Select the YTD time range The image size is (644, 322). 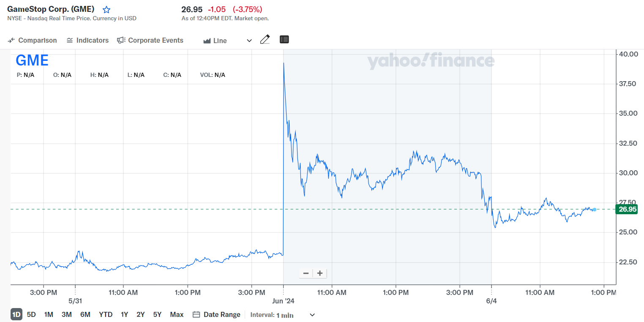(106, 314)
